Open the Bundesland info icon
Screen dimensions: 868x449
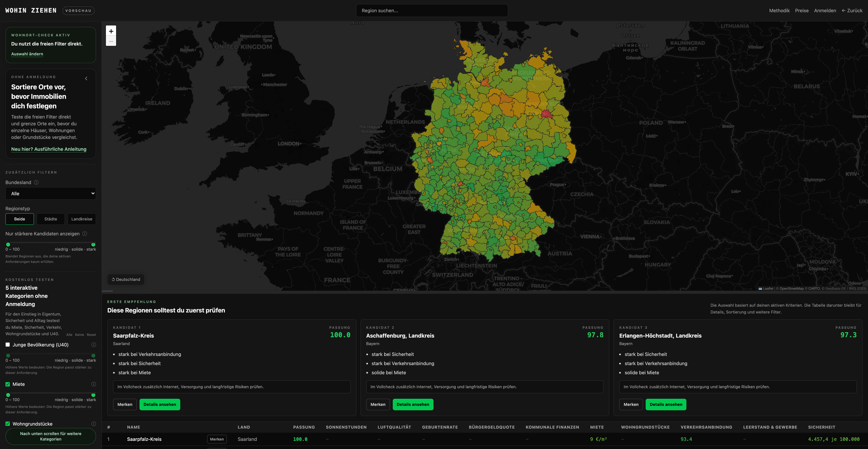[x=36, y=182]
